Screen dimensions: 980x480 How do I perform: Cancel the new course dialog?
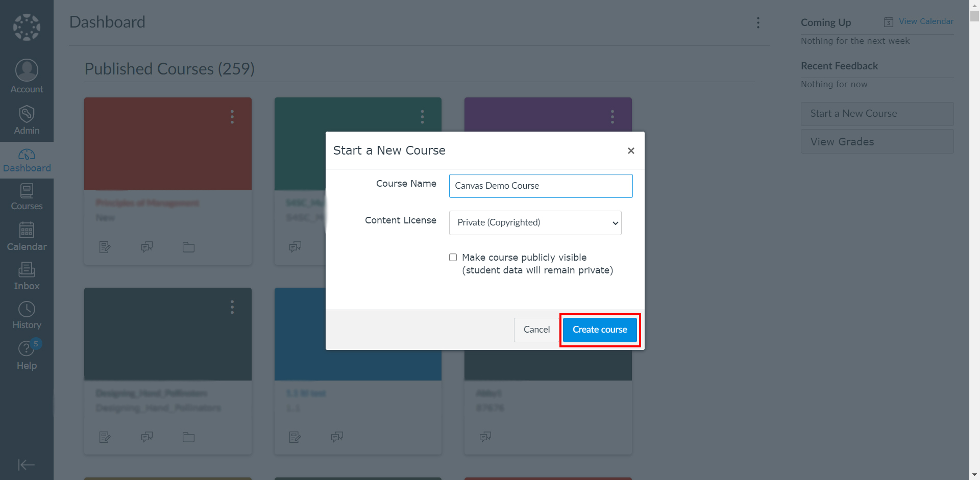536,330
